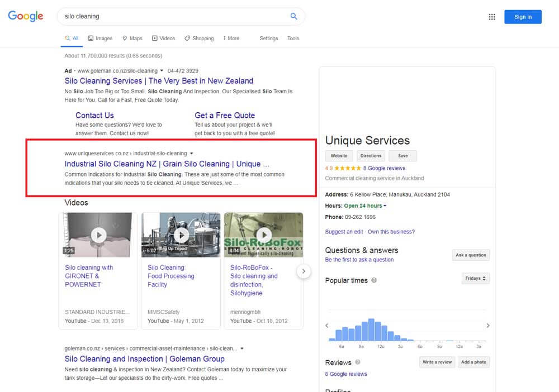Screen dimensions: 559x392
Task: Click the Sign in button
Action: pos(523,17)
